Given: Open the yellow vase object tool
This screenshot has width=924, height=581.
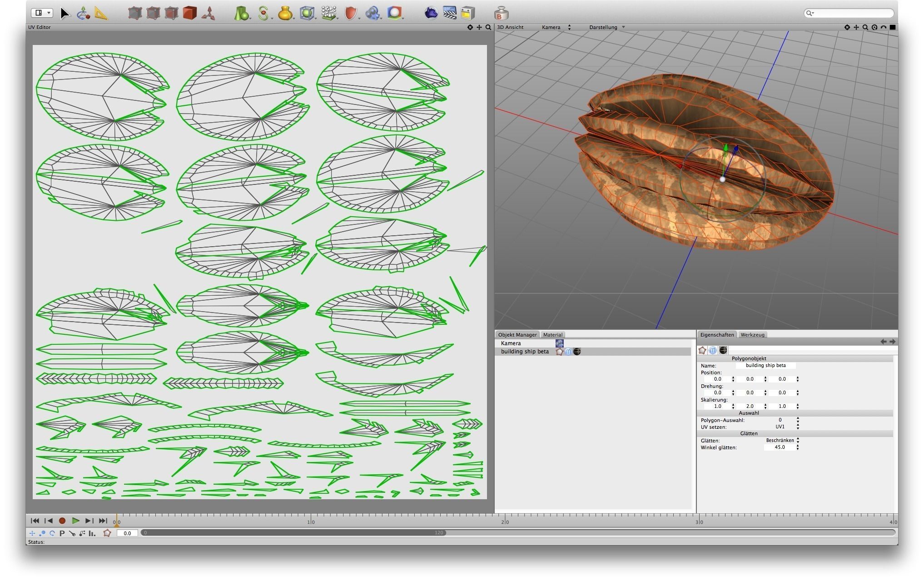Looking at the screenshot, I should pos(285,13).
